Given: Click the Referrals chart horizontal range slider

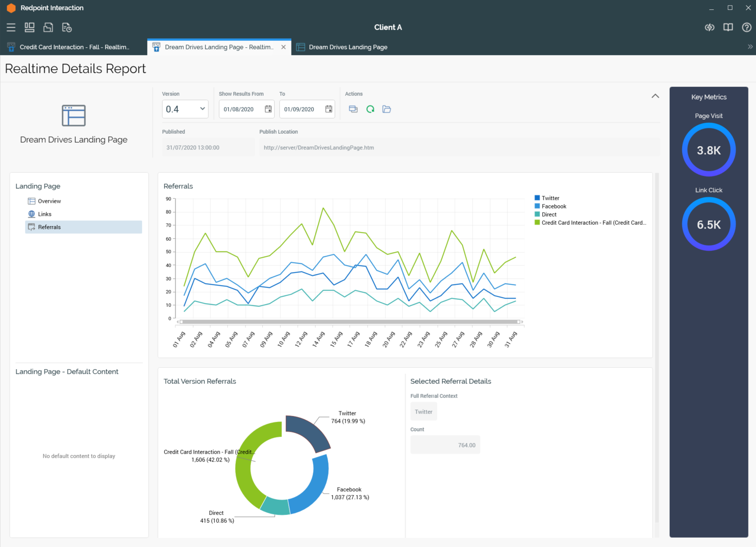Looking at the screenshot, I should point(350,322).
